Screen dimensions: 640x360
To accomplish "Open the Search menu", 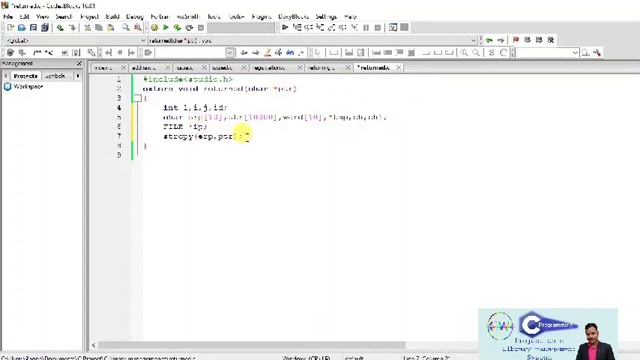I will [64, 17].
